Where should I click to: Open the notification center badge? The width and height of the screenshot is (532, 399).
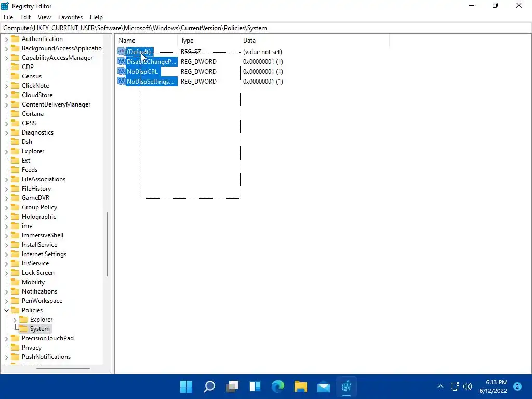pyautogui.click(x=517, y=387)
